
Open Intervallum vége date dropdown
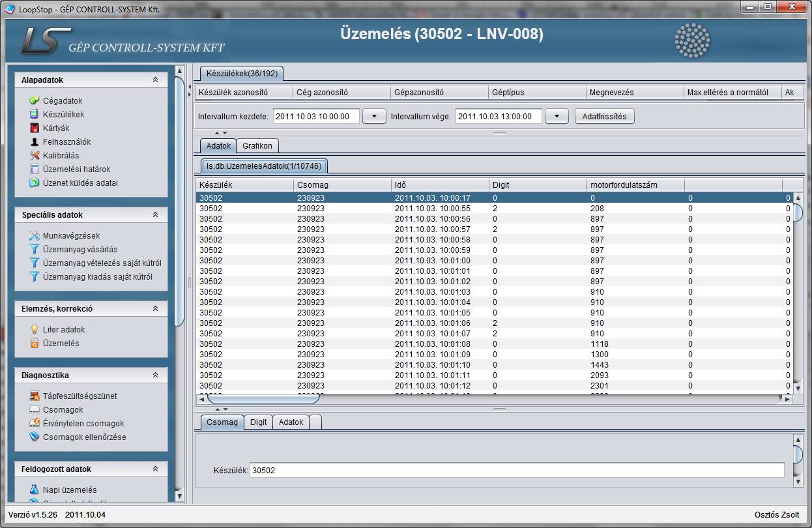(557, 117)
